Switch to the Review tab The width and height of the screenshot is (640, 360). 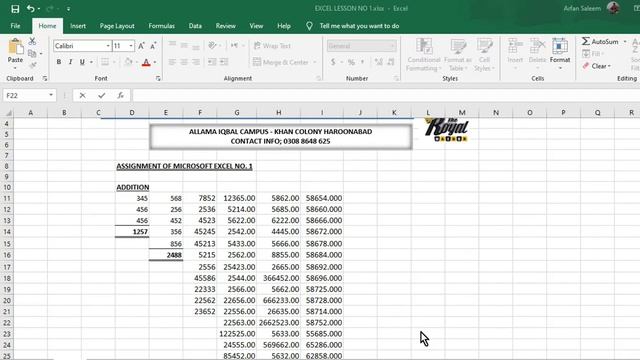click(x=225, y=26)
